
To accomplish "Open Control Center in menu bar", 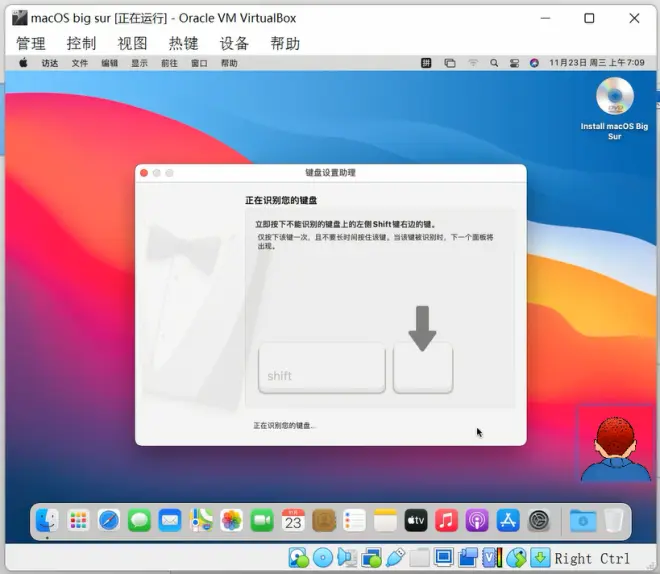I will (x=514, y=63).
